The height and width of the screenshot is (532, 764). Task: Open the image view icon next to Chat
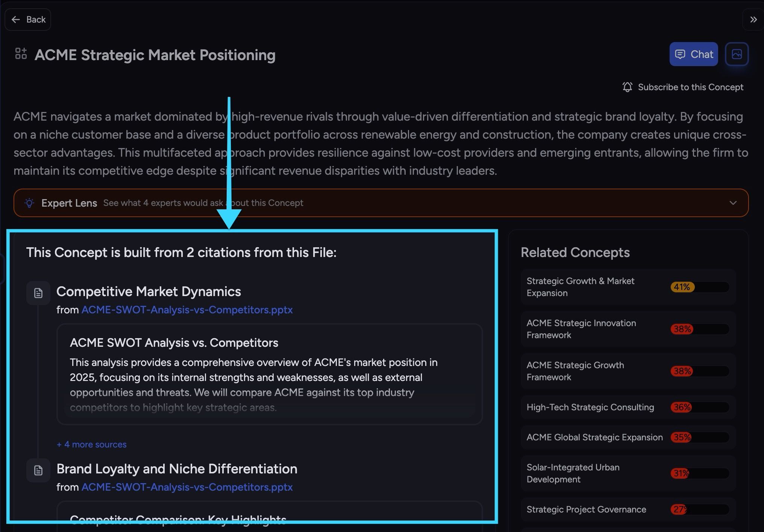pyautogui.click(x=737, y=54)
